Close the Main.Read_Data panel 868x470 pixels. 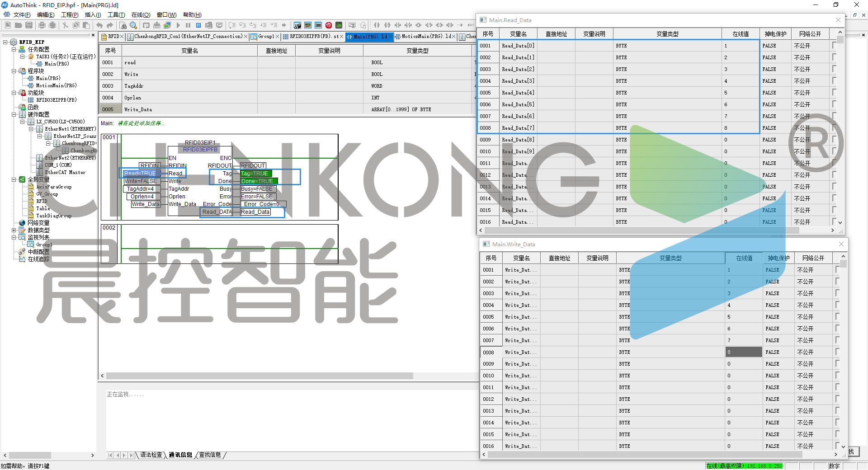(838, 20)
